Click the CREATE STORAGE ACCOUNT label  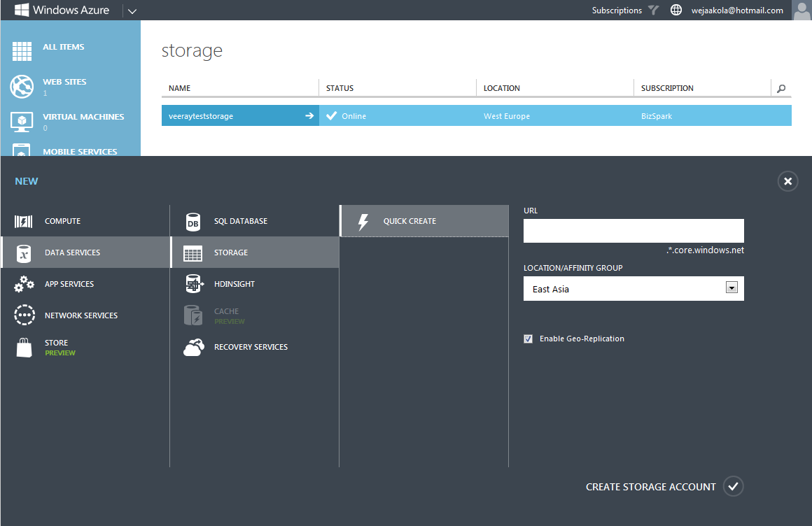[x=650, y=487]
